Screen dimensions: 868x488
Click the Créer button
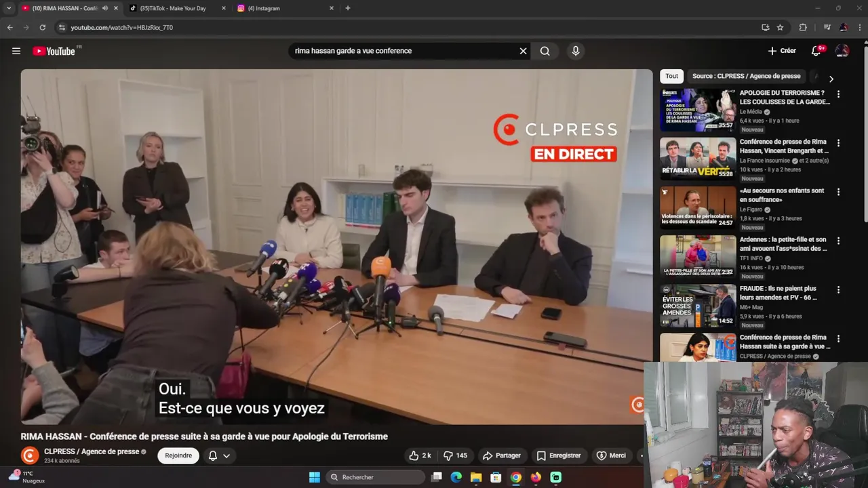782,51
